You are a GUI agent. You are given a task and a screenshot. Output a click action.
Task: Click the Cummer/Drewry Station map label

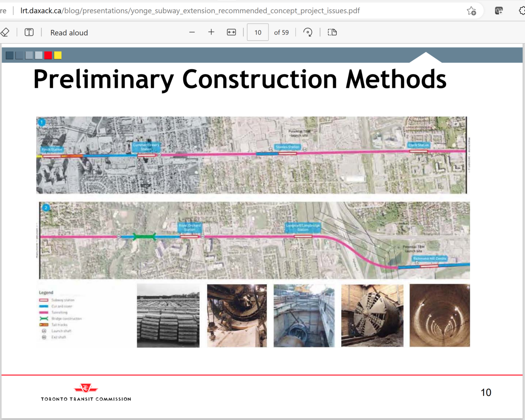pos(146,147)
